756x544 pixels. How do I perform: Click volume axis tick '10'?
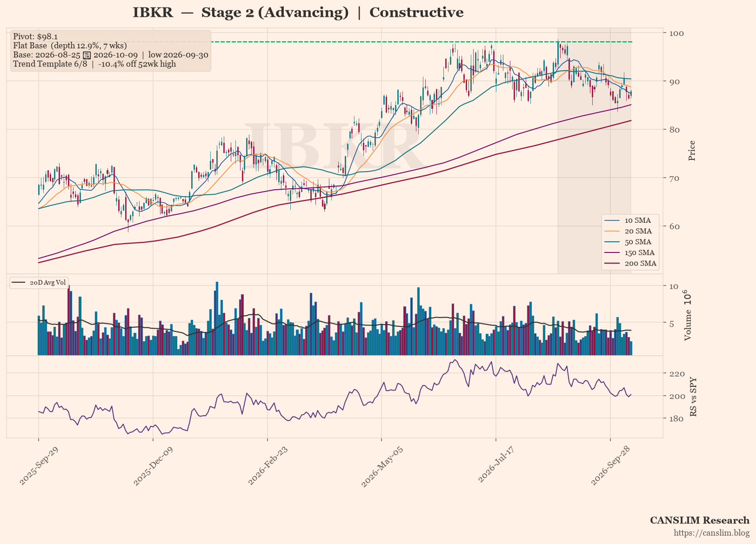[x=674, y=286]
